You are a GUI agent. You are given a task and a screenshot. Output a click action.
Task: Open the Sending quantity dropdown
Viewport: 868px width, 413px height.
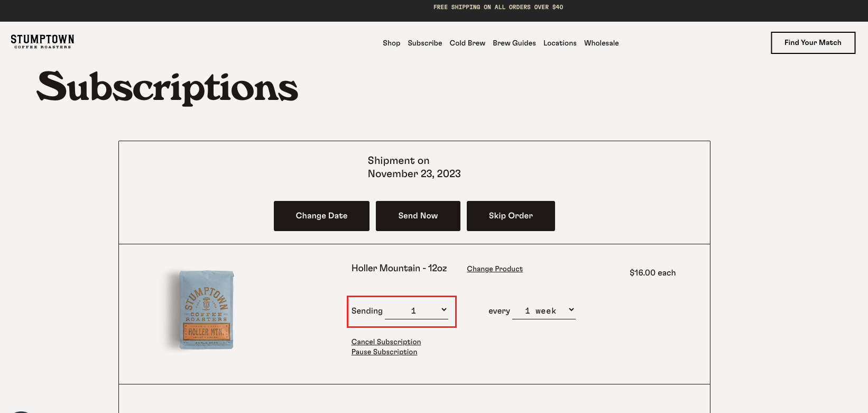pyautogui.click(x=417, y=311)
